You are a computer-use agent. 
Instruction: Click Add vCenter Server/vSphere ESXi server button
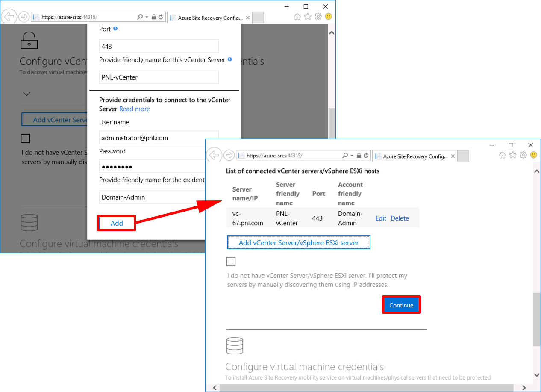299,242
